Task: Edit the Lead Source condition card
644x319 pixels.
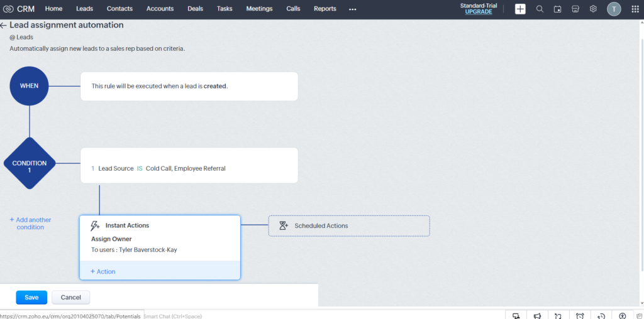Action: pos(189,165)
